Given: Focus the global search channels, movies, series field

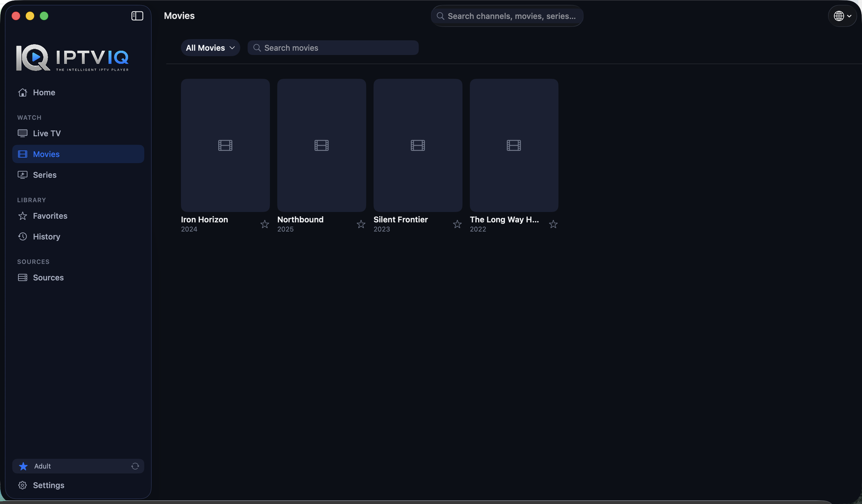Looking at the screenshot, I should point(507,16).
